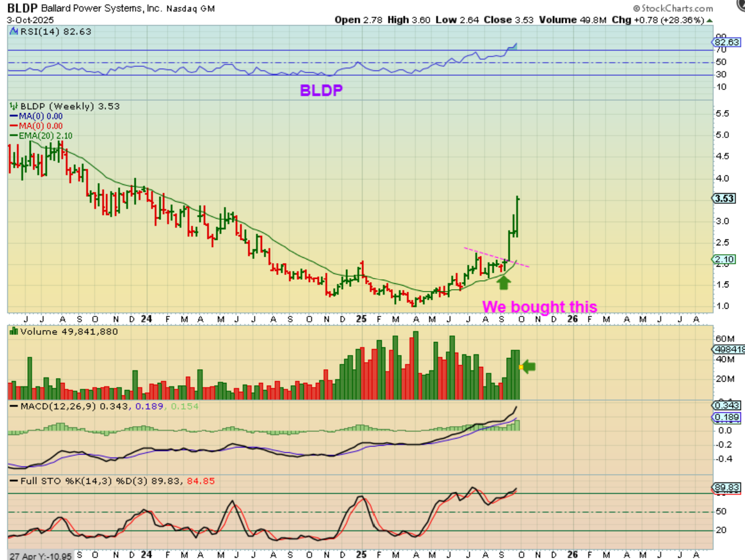This screenshot has height=560, width=745.
Task: Click the StockCharts.com copyright credit
Action: (x=673, y=9)
